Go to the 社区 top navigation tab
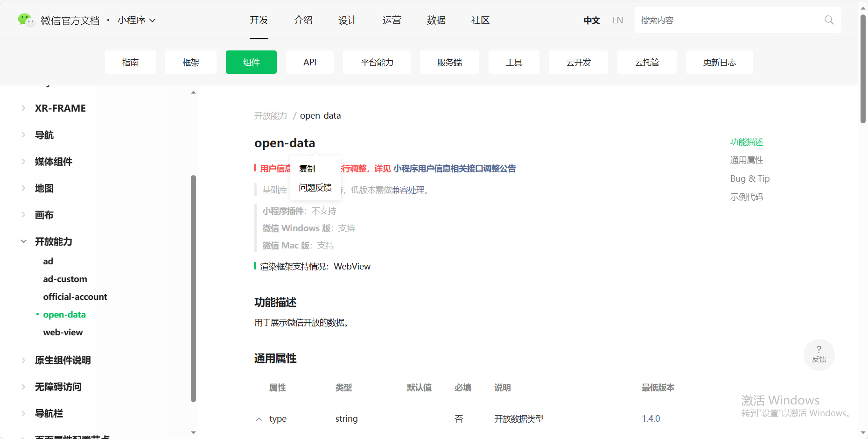The height and width of the screenshot is (439, 868). pos(480,20)
